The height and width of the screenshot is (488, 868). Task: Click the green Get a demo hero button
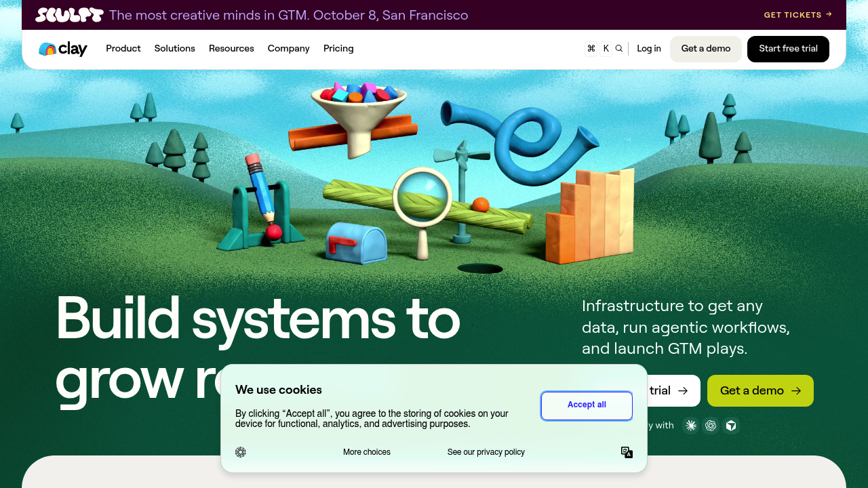click(x=760, y=390)
